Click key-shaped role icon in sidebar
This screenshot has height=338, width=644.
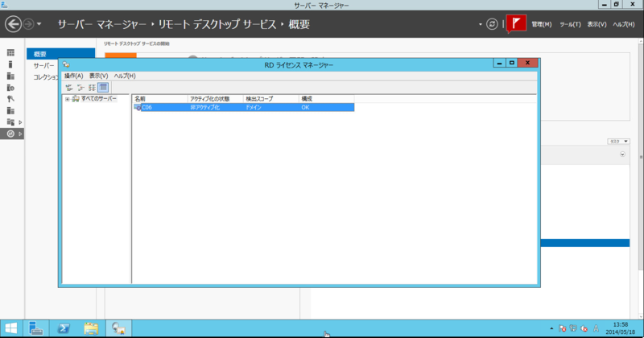pos(10,99)
